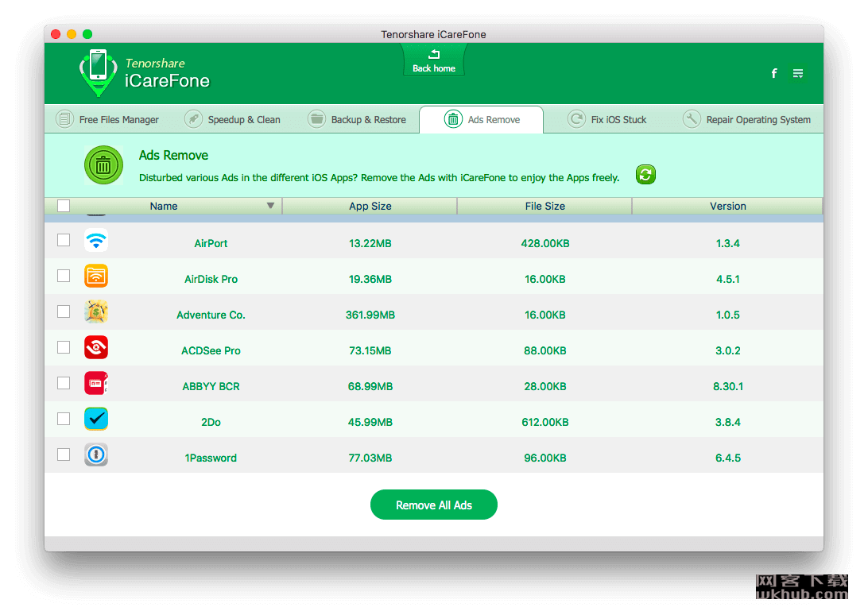
Task: Click the 612.00KB file size value
Action: 545,423
